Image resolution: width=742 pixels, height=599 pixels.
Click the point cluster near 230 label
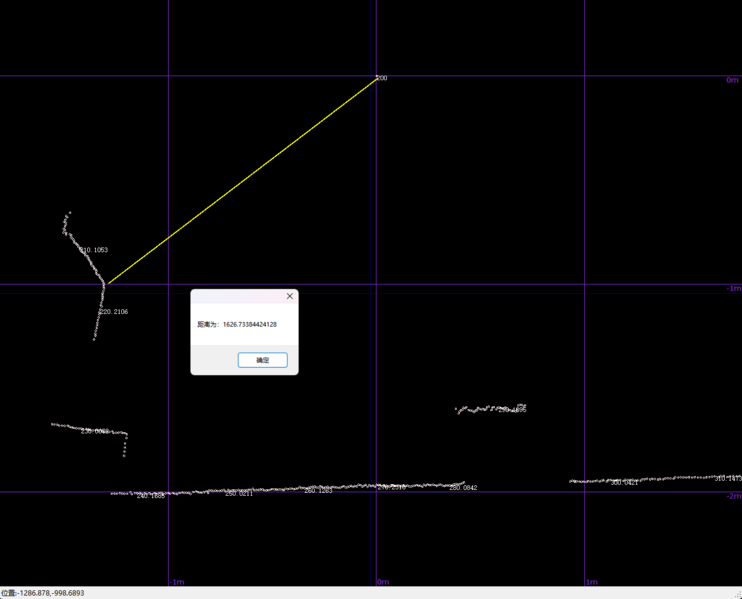coord(95,430)
